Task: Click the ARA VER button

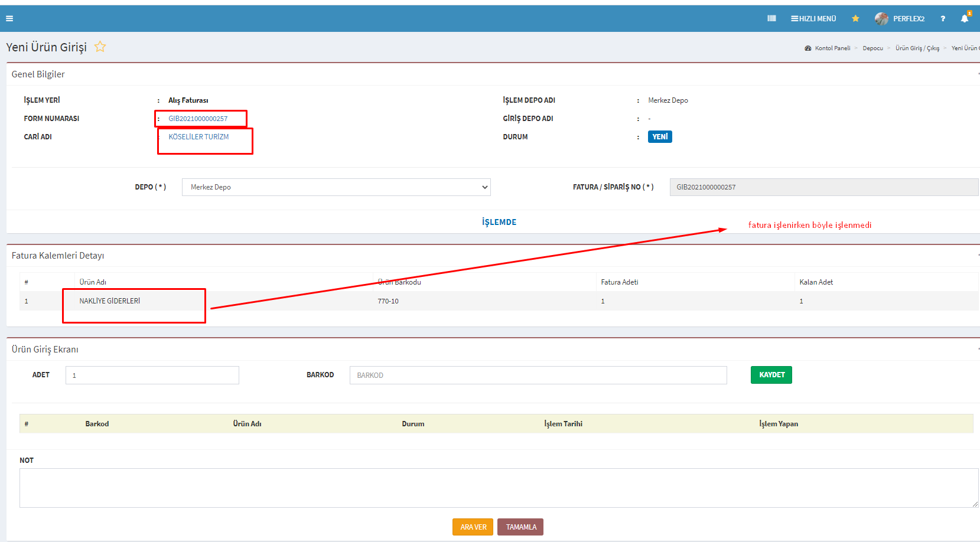Action: point(473,527)
